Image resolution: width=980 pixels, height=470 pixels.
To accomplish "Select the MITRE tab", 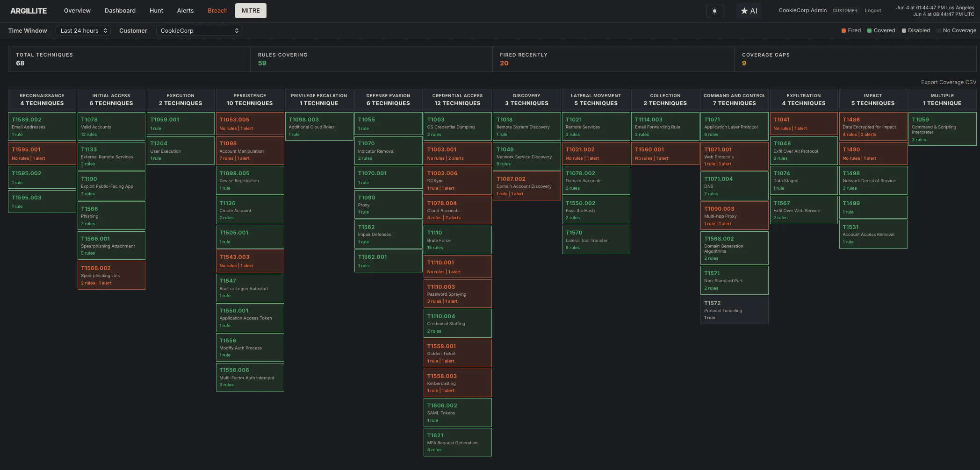I will point(251,10).
